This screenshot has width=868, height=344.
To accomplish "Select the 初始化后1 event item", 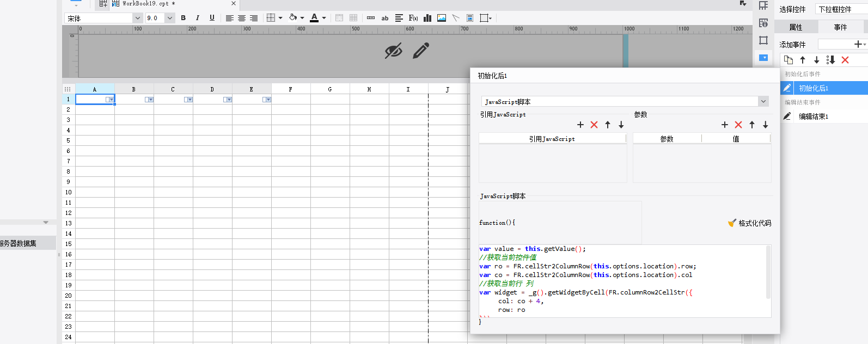I will (x=824, y=88).
